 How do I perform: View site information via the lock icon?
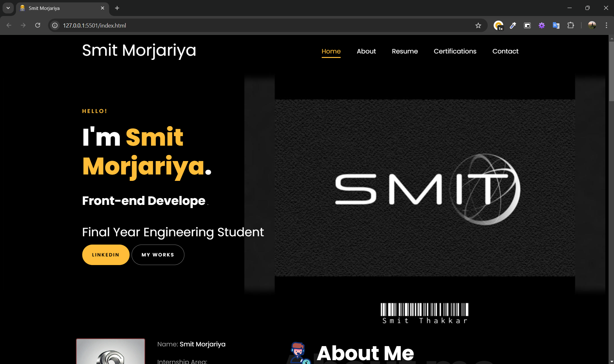(54, 25)
